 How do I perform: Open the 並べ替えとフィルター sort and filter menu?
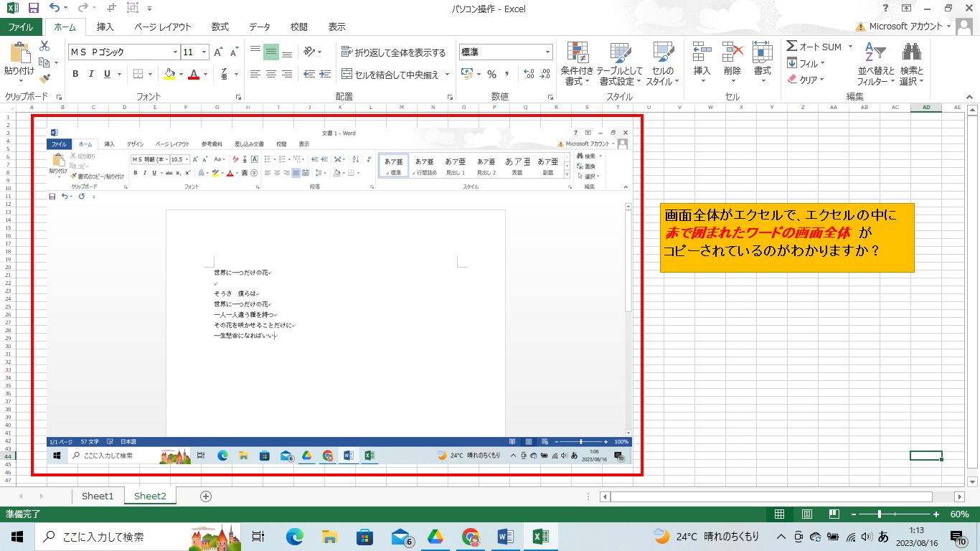coord(876,63)
